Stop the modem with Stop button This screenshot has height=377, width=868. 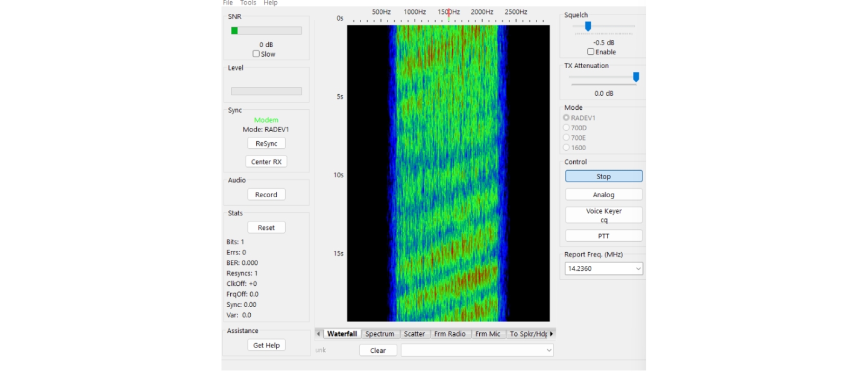604,176
